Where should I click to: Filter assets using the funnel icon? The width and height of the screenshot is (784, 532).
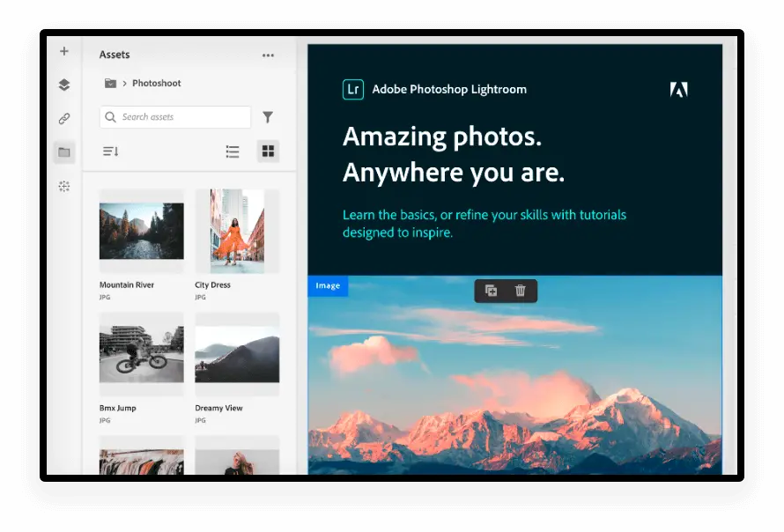268,116
